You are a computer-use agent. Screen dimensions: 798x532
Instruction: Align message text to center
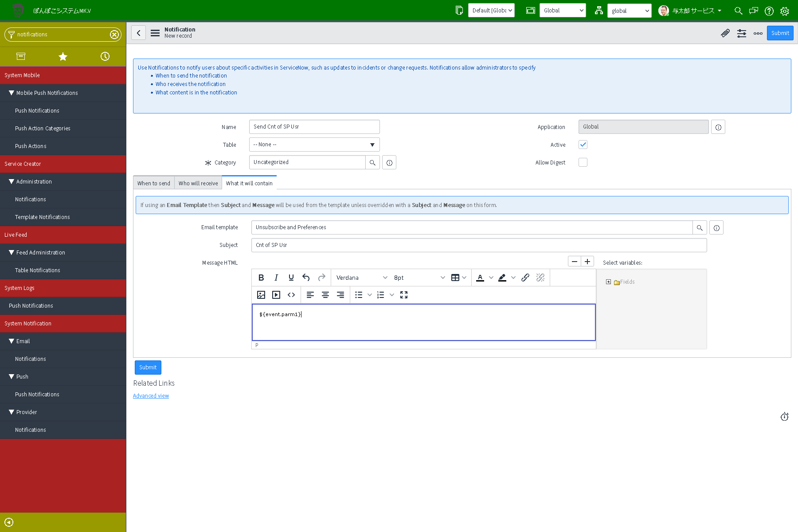click(325, 295)
